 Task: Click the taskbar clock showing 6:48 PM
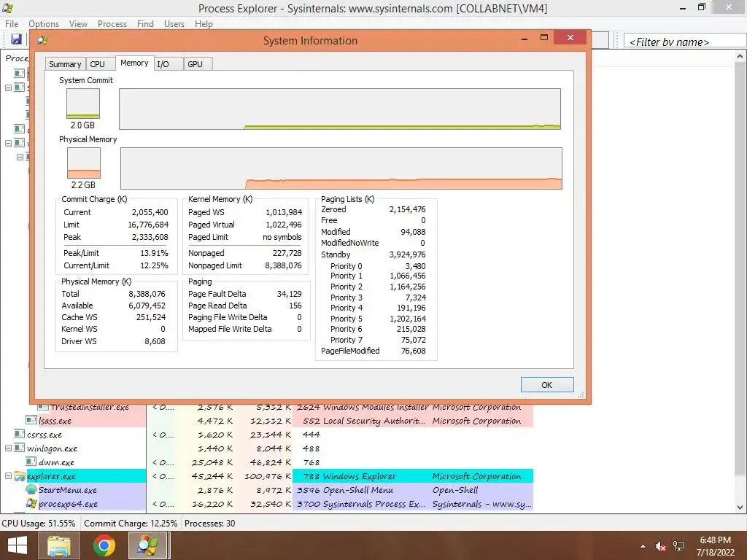(x=715, y=546)
